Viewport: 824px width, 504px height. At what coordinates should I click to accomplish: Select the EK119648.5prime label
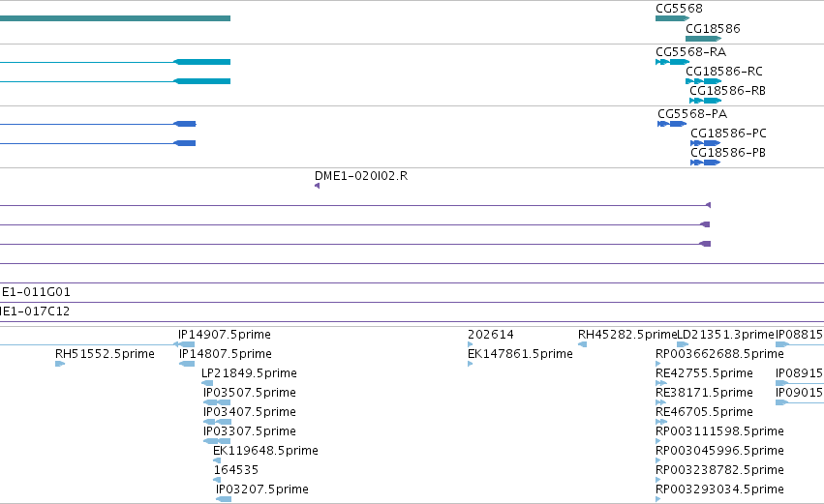point(265,451)
